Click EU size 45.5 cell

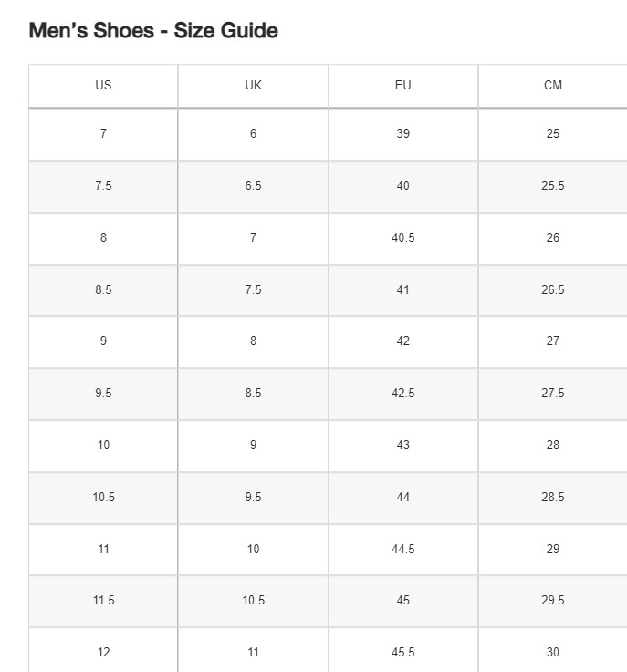click(402, 652)
